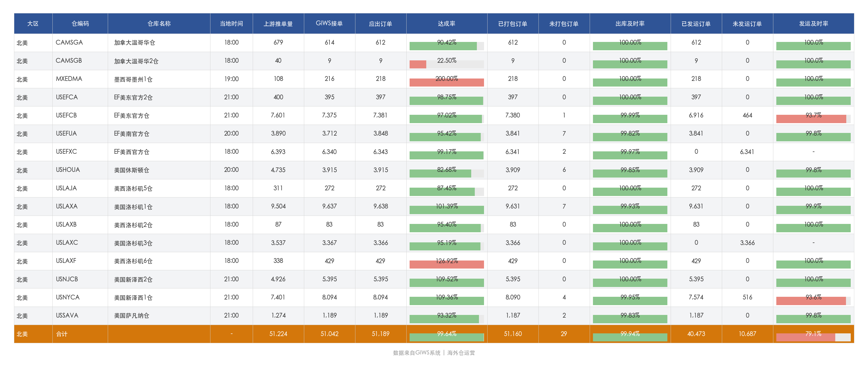868x375 pixels.
Task: Select the 当地时间 column header
Action: coord(232,23)
